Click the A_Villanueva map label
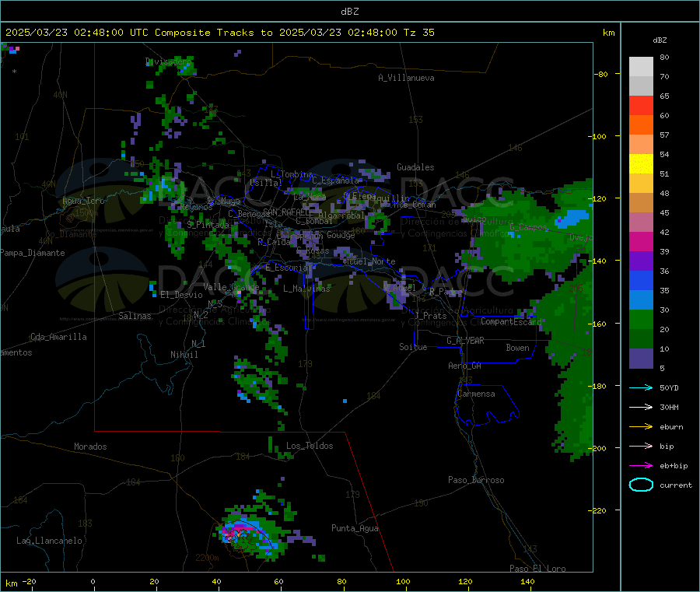The image size is (700, 592). pos(406,78)
